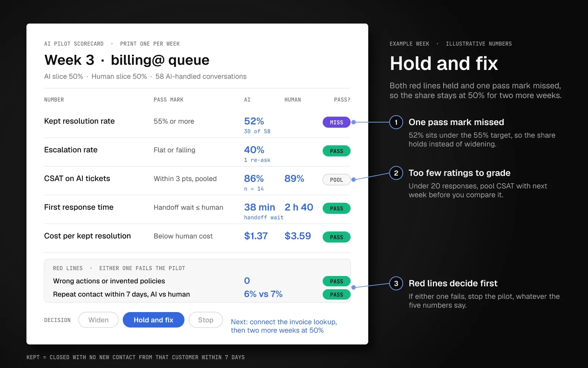This screenshot has width=588, height=368.
Task: Click the '2 h 40' human value
Action: [x=299, y=207]
